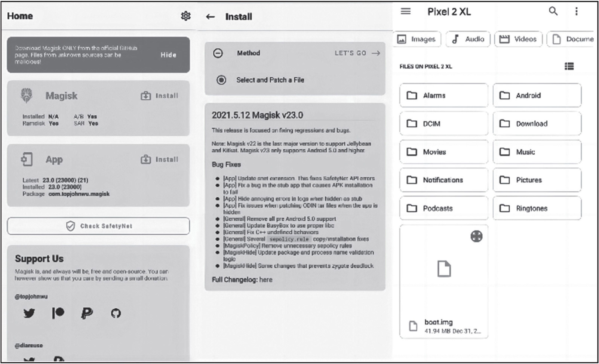599x364 pixels.
Task: Select the boot.img file
Action: 444,281
